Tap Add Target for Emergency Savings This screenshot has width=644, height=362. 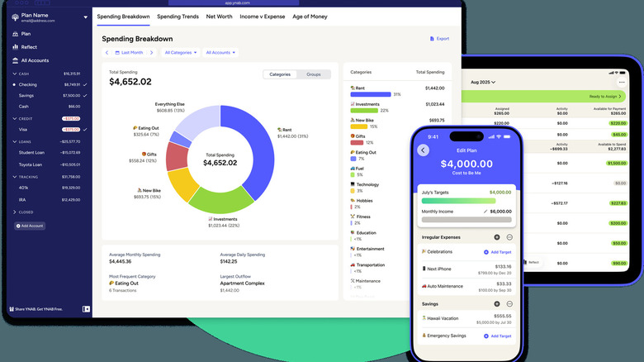coord(497,336)
